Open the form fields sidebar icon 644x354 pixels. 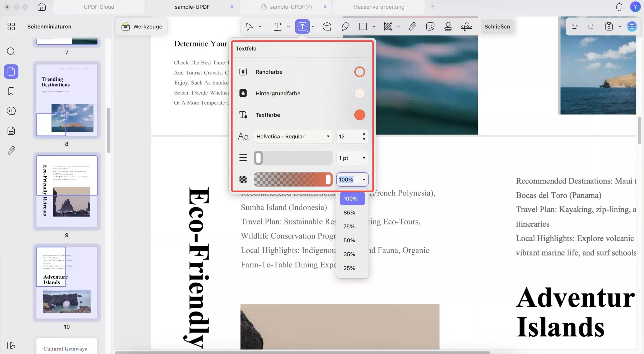(x=11, y=131)
